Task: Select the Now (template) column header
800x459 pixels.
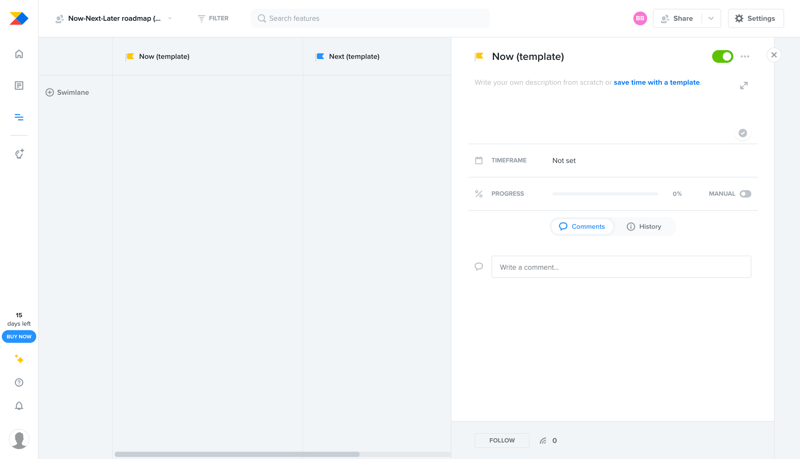Action: tap(158, 57)
